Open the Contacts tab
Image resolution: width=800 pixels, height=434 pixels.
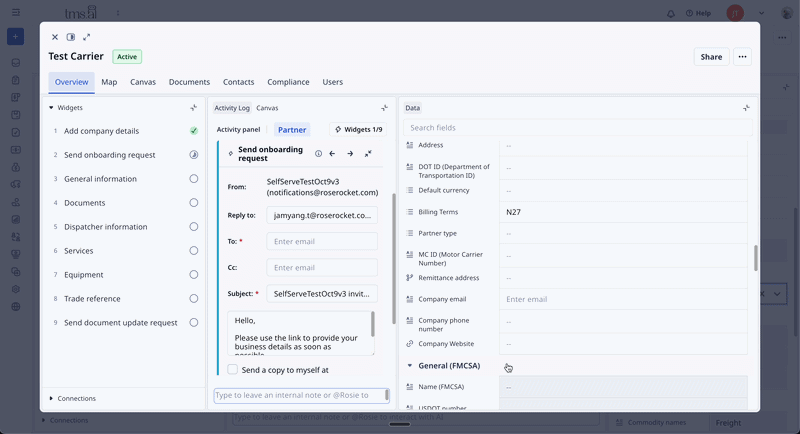(238, 82)
